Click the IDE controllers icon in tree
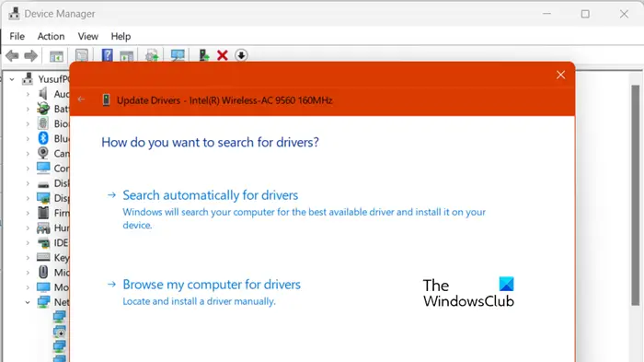Screen dimensions: 644x362 click(43, 242)
